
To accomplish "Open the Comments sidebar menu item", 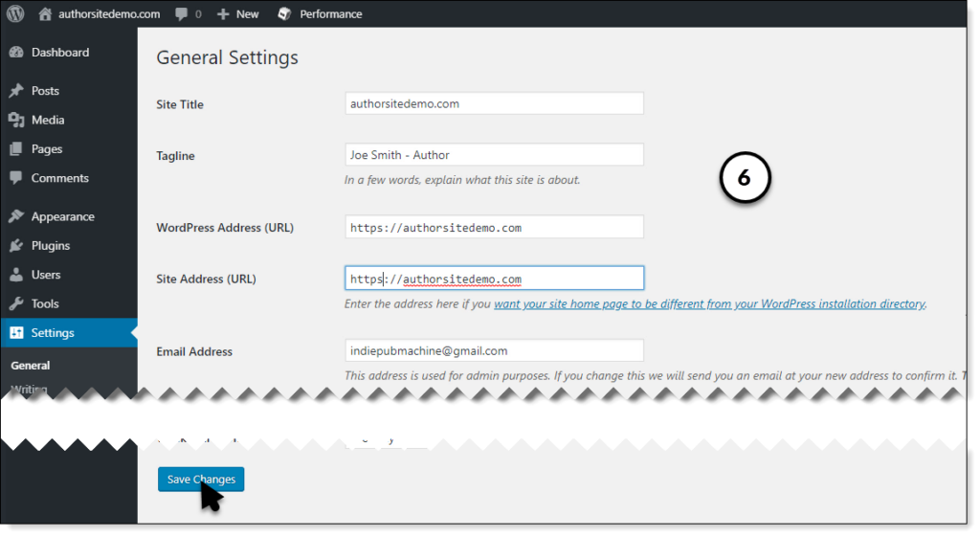I will [x=59, y=178].
